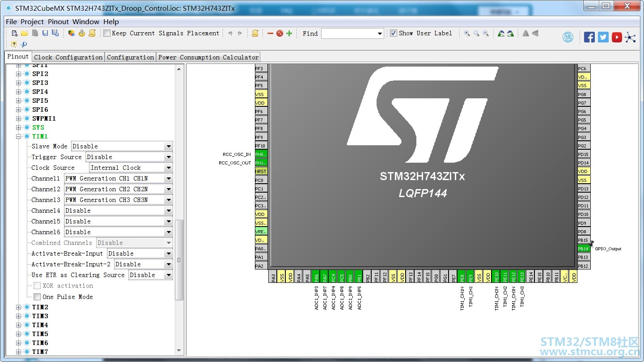Open the Clock Source dropdown
Viewport: 644px width, 362px height.
(x=131, y=168)
